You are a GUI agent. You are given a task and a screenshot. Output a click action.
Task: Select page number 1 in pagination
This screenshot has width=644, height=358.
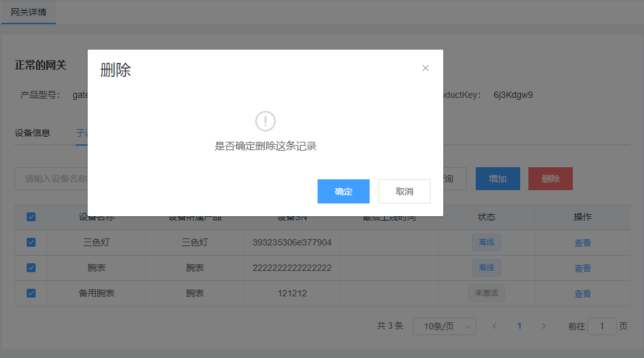520,326
